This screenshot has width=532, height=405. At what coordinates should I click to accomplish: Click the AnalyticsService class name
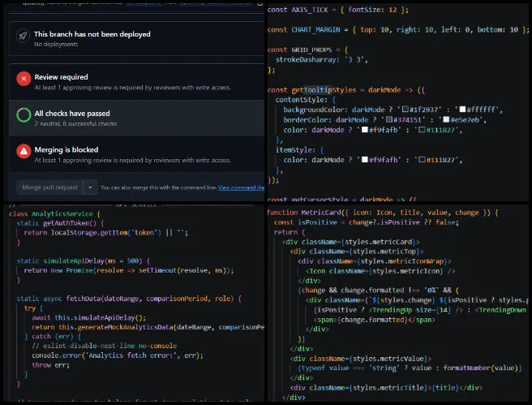62,214
